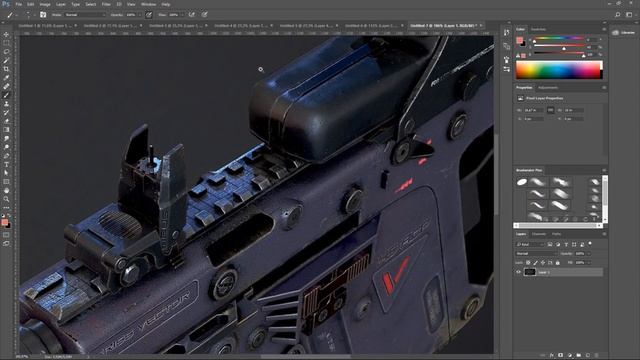Create new group using folder icon
Viewport: 640px width, 360px height.
pos(579,356)
